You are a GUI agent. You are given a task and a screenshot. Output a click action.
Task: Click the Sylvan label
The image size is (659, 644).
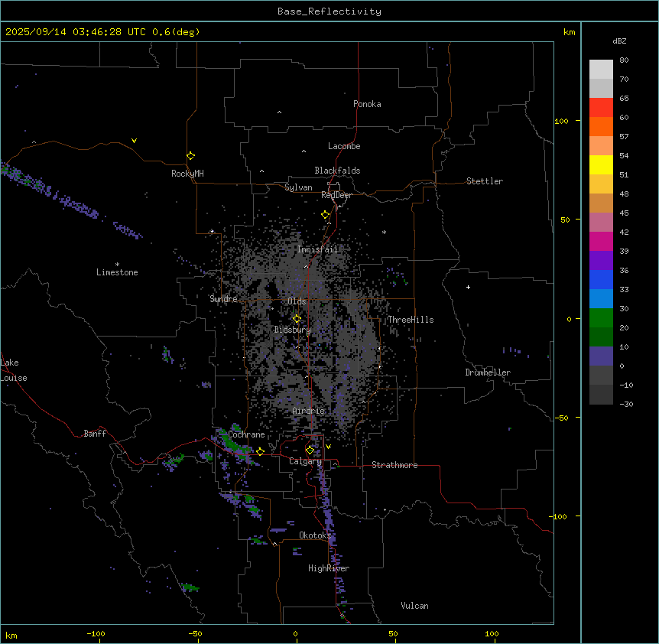pos(298,187)
